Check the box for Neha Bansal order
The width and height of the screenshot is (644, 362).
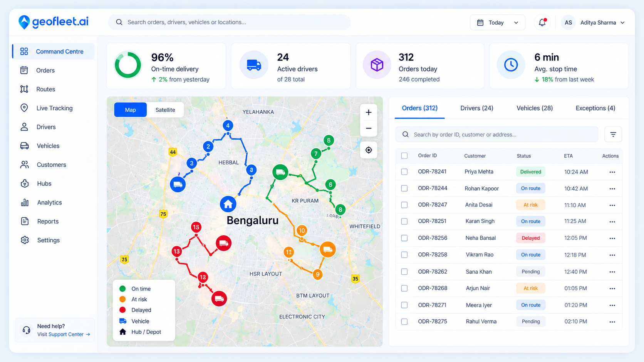404,238
